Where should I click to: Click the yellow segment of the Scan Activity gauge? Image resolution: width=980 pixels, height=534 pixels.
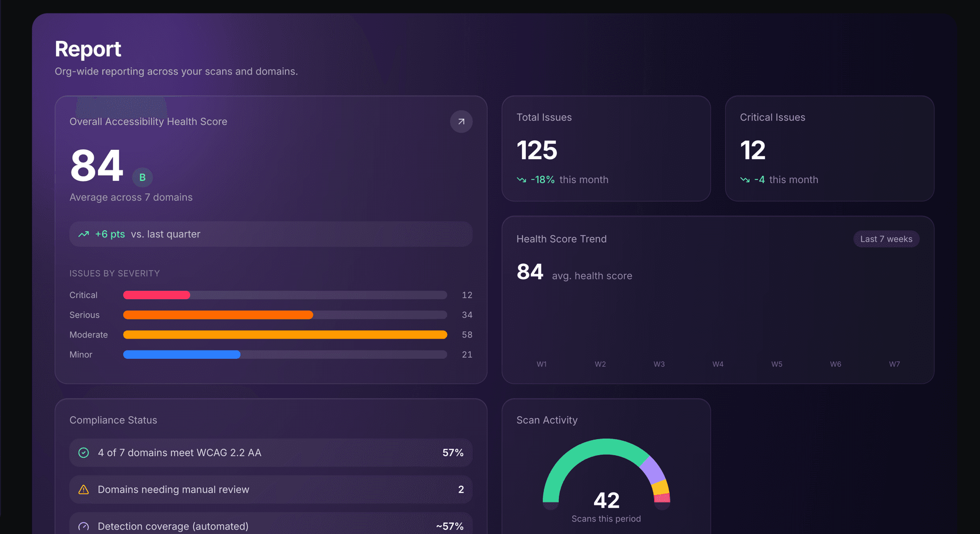[661, 487]
